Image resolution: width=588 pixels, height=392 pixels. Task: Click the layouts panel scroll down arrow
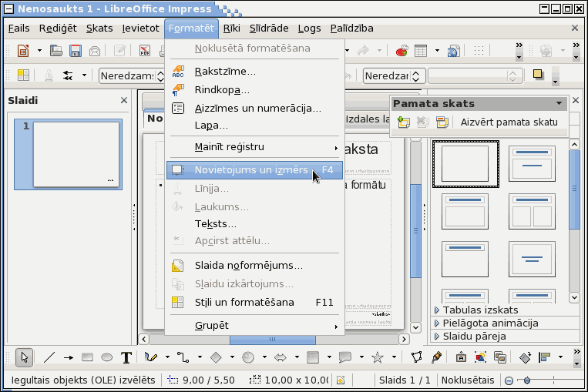point(574,297)
